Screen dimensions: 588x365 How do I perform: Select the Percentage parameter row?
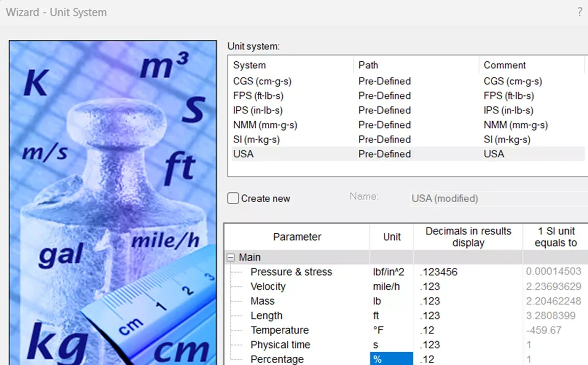[x=277, y=359]
